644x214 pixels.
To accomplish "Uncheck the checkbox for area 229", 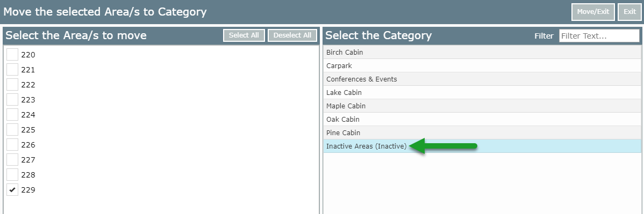I will tap(12, 190).
